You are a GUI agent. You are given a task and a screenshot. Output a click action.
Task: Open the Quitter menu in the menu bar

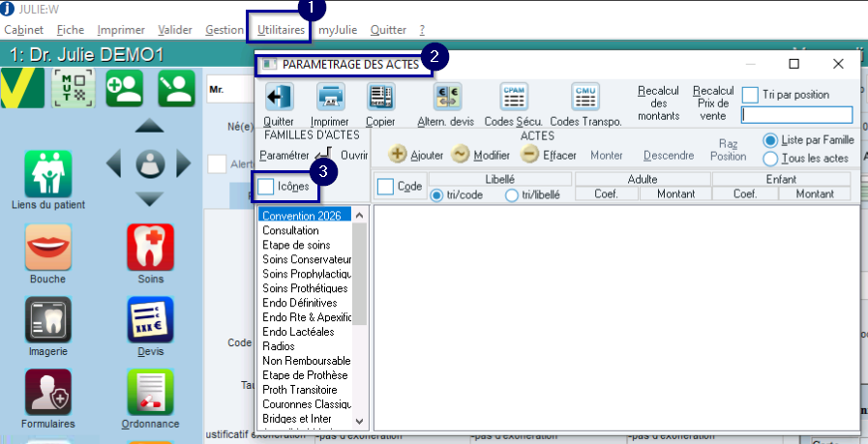388,30
